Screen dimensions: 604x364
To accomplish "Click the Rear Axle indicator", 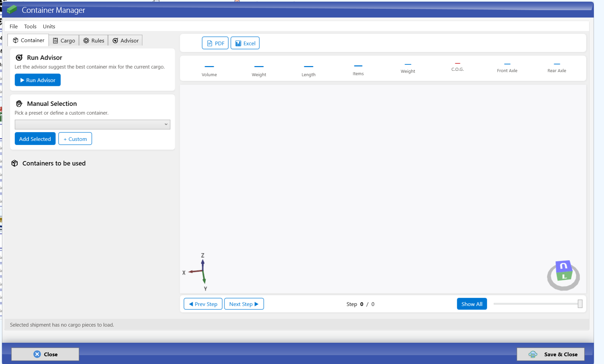I will (557, 68).
